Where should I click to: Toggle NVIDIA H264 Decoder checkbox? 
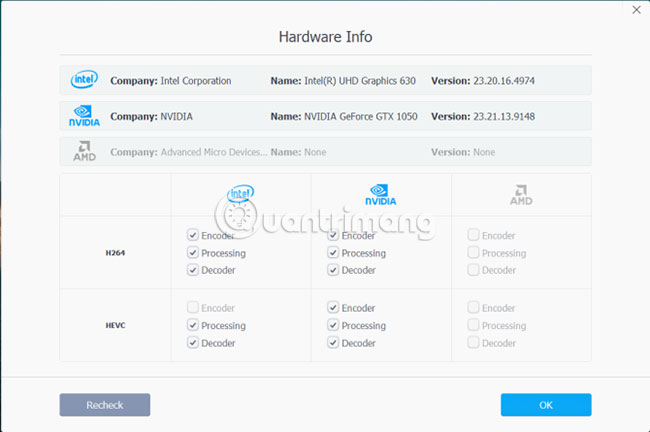point(333,270)
